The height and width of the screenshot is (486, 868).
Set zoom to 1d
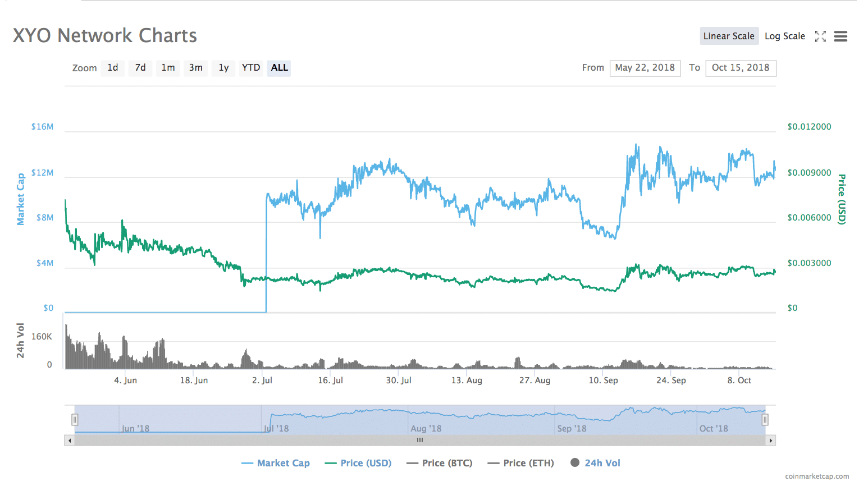[113, 68]
